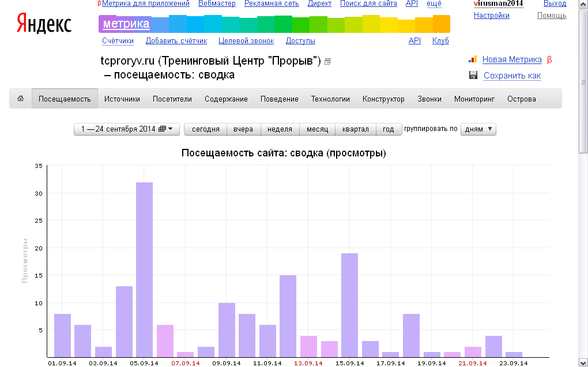Open the Клуб link
The height and width of the screenshot is (367, 588).
pos(440,40)
